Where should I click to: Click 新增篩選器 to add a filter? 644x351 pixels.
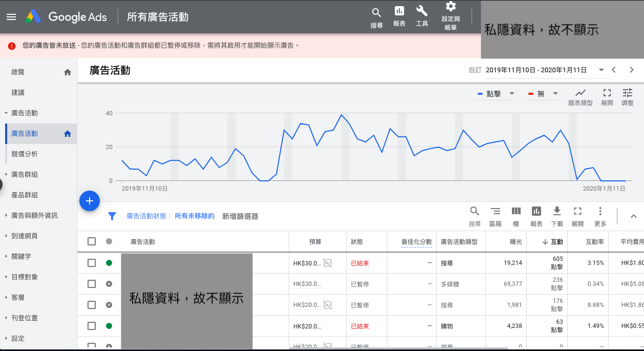coord(240,216)
